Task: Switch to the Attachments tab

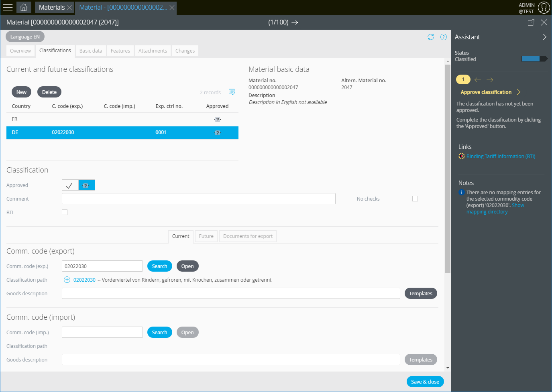Action: coord(153,51)
